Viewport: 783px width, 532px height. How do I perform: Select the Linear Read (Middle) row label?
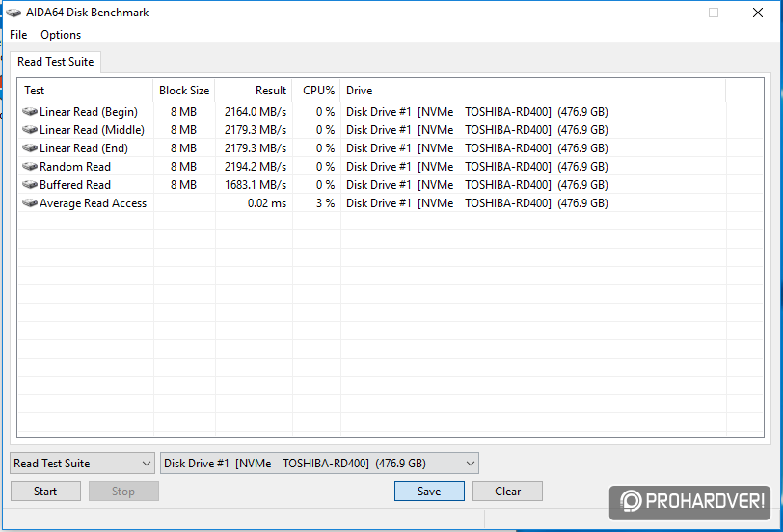92,130
